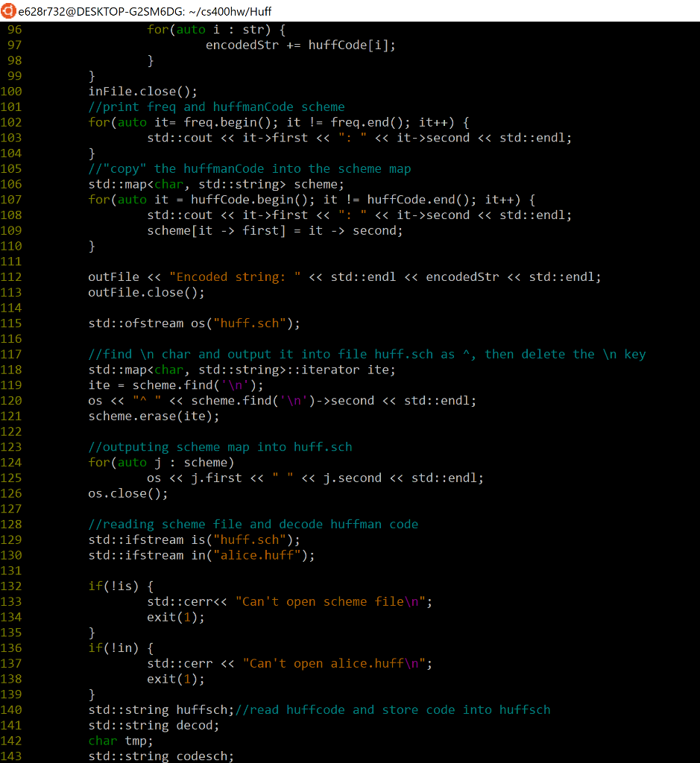
Task: Click the comment //outputing scheme map into huff.sch
Action: (x=220, y=446)
